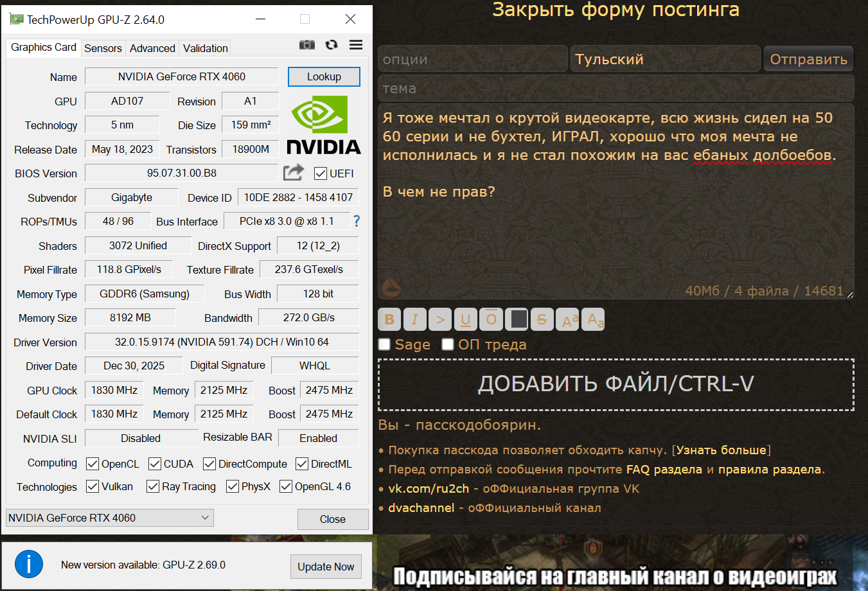Viewport: 868px width, 591px height.
Task: Maximize the GPU-Z window
Action: [305, 19]
